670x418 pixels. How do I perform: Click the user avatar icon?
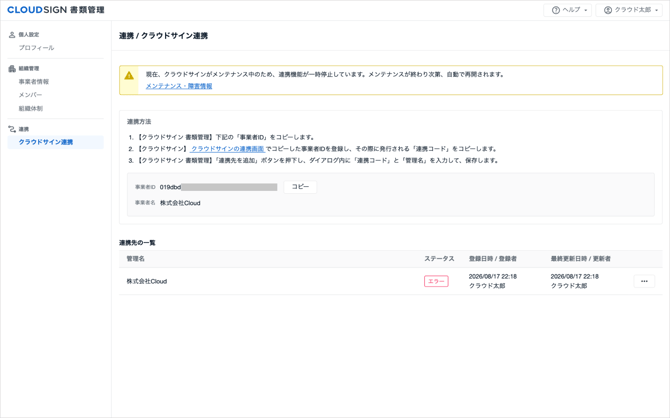(x=608, y=10)
